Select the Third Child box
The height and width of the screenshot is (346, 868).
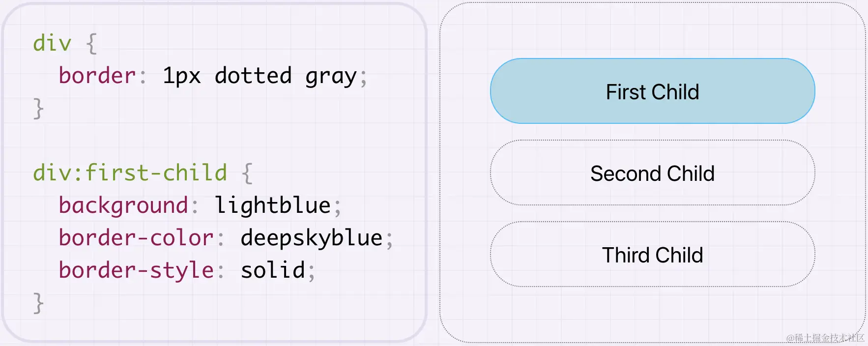pyautogui.click(x=652, y=254)
